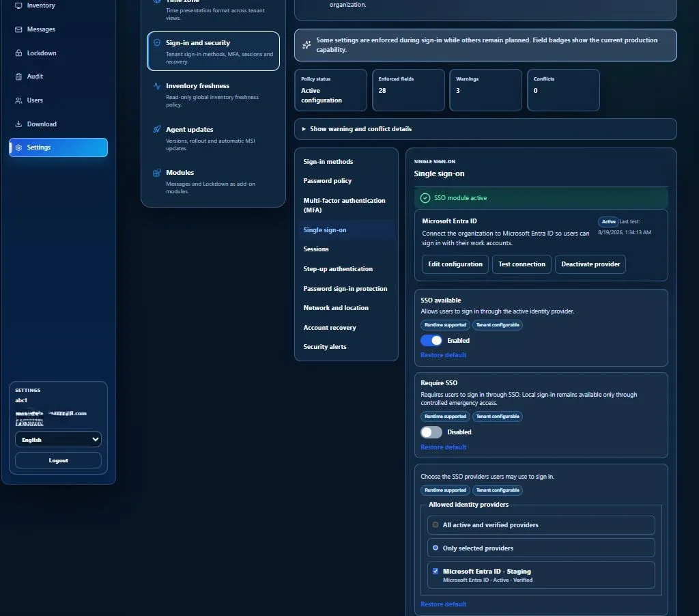Open Inventory freshness settings card
This screenshot has width=699, height=616.
click(x=213, y=94)
